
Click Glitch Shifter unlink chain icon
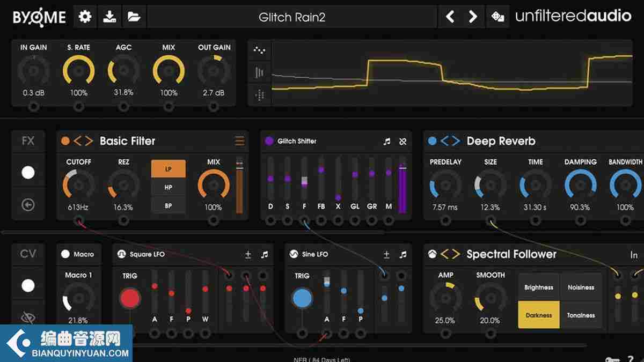(403, 142)
